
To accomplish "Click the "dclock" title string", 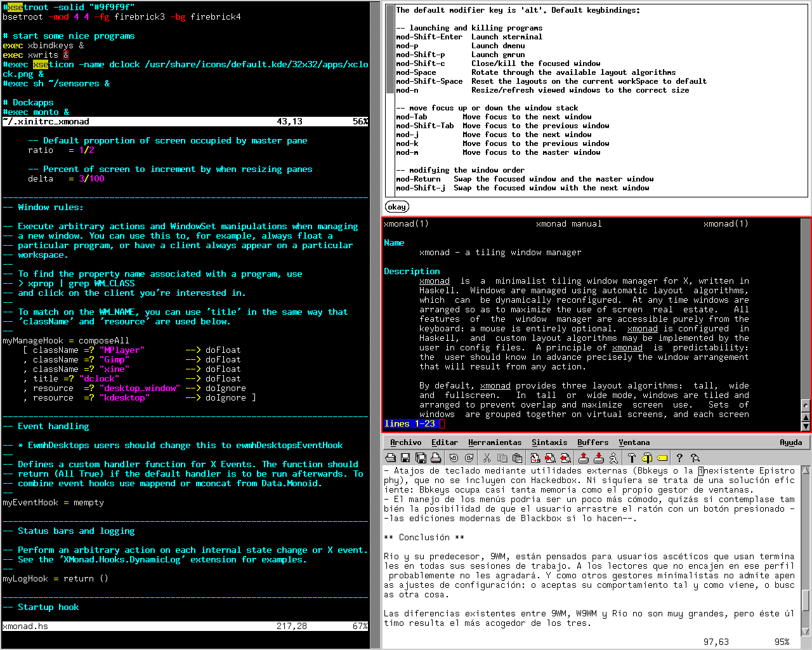I will [x=99, y=379].
